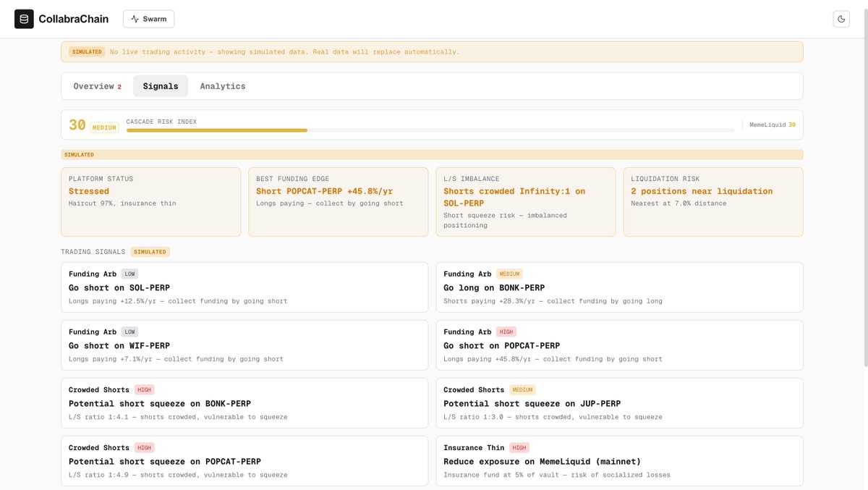868x490 pixels.
Task: Click the CollabraChain brand name
Action: coord(74,19)
